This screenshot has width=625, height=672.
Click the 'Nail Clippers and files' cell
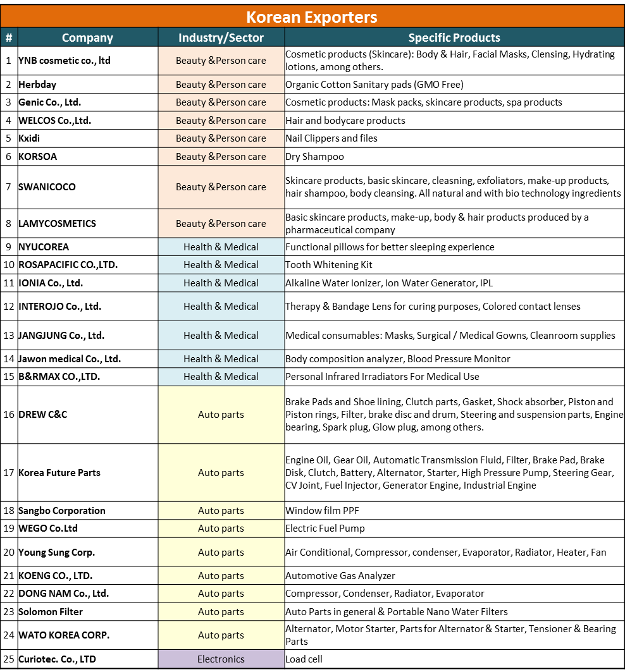454,138
